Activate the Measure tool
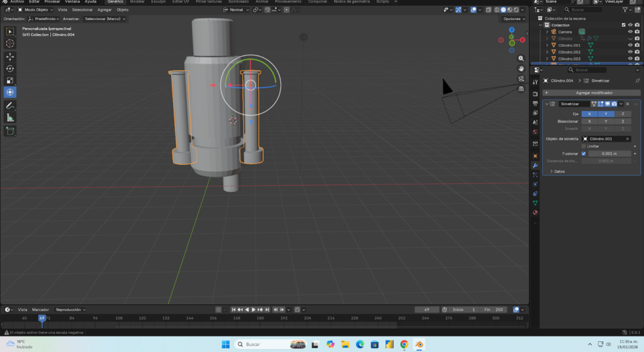The image size is (644, 352). [x=10, y=118]
